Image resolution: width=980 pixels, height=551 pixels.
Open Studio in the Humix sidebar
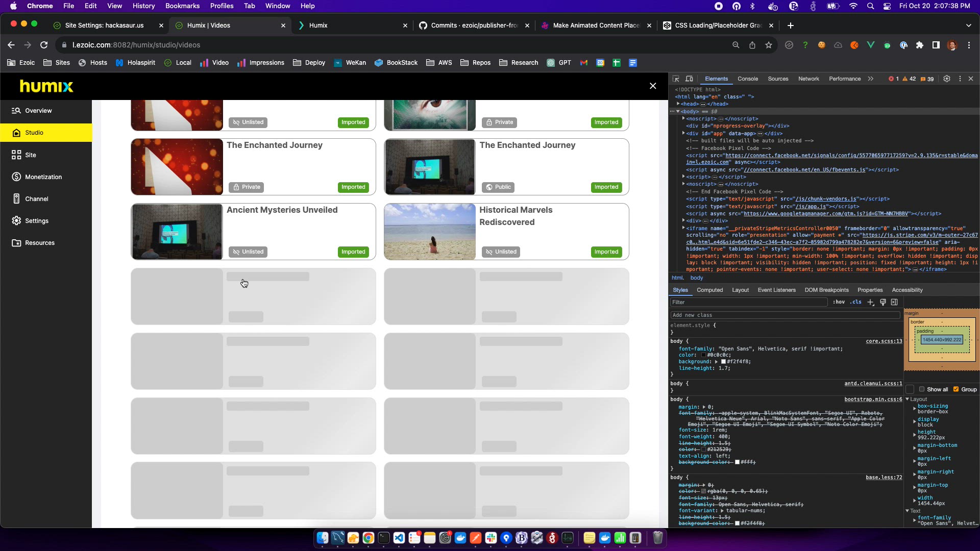click(x=34, y=133)
